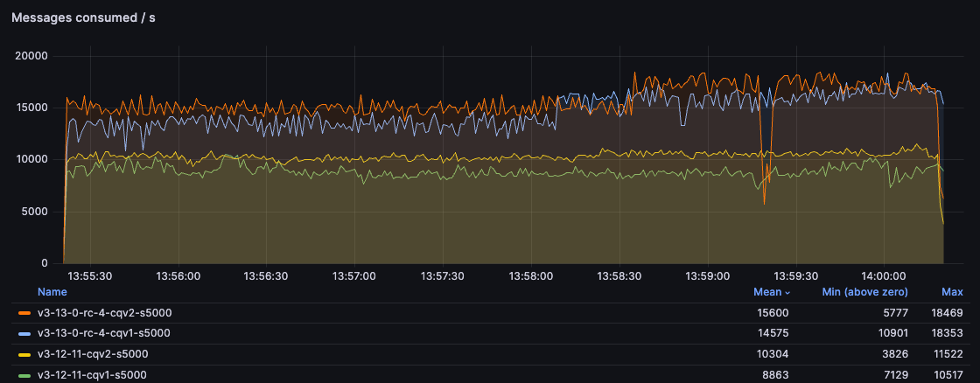The image size is (980, 383).
Task: Sort legend by Max column header
Action: point(952,292)
